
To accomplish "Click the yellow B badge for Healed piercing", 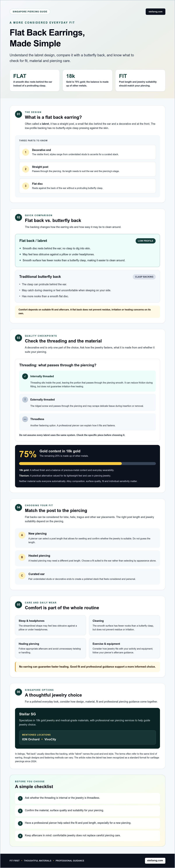I will pos(22,557).
